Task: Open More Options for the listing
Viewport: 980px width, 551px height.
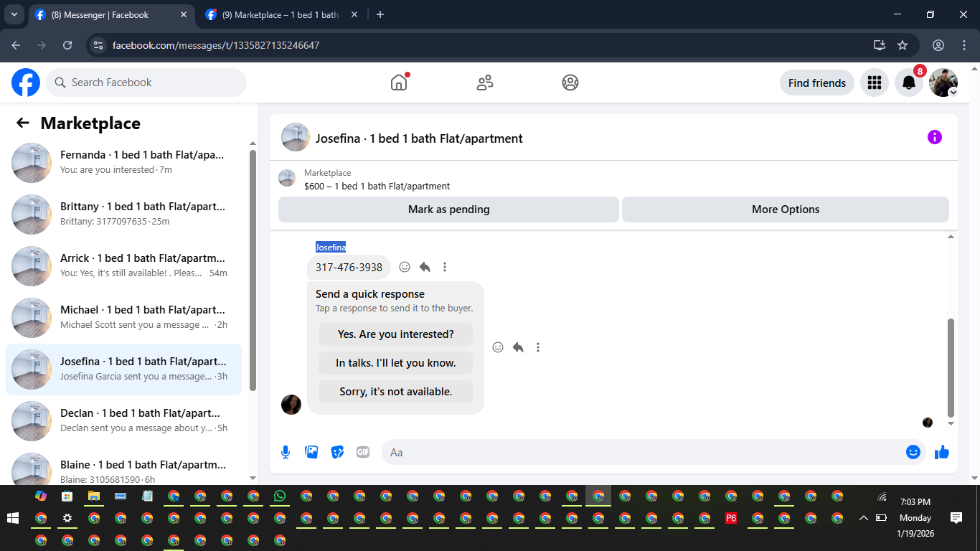Action: pyautogui.click(x=786, y=209)
